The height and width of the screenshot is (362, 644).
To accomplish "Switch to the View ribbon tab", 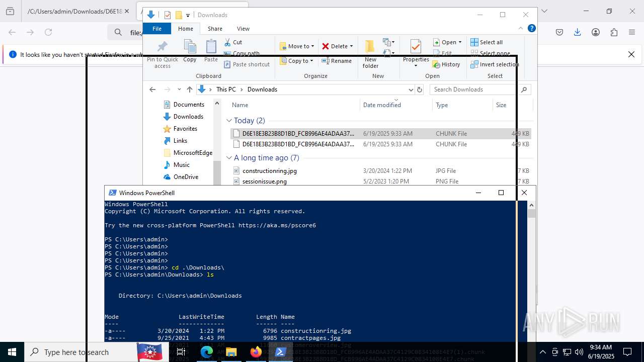I will [243, 29].
